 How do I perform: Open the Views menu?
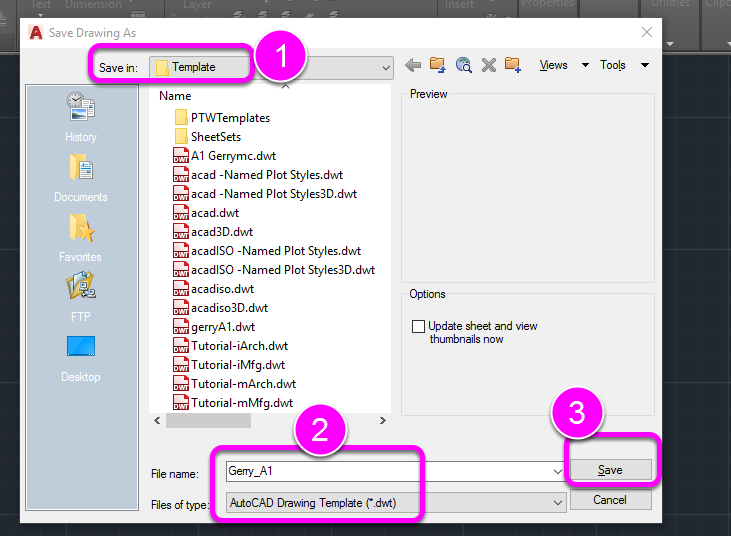(x=553, y=65)
